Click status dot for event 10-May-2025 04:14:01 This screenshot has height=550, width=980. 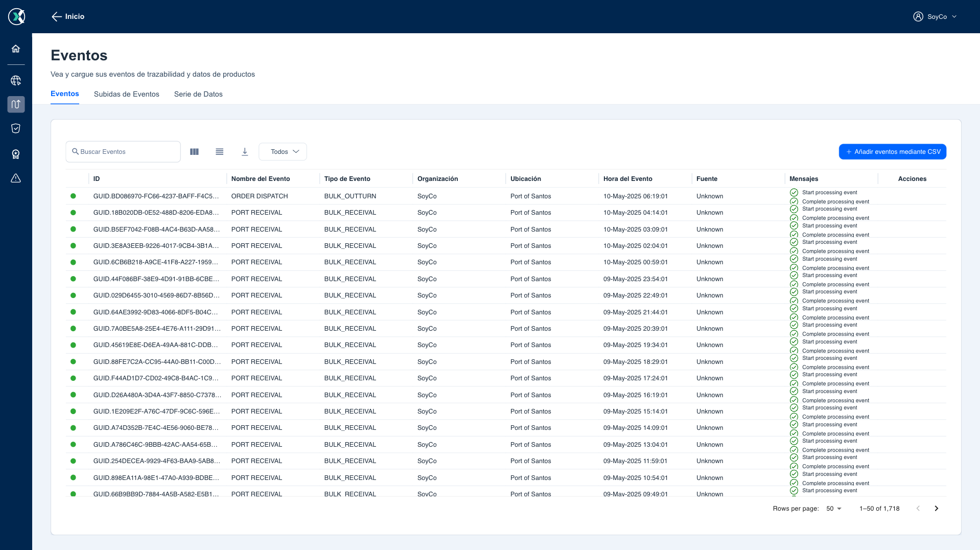coord(73,213)
